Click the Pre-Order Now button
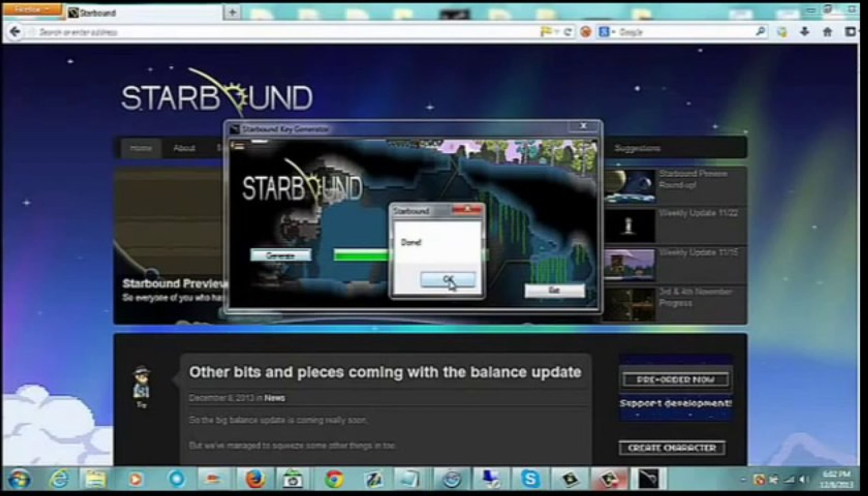The image size is (868, 496). (676, 379)
